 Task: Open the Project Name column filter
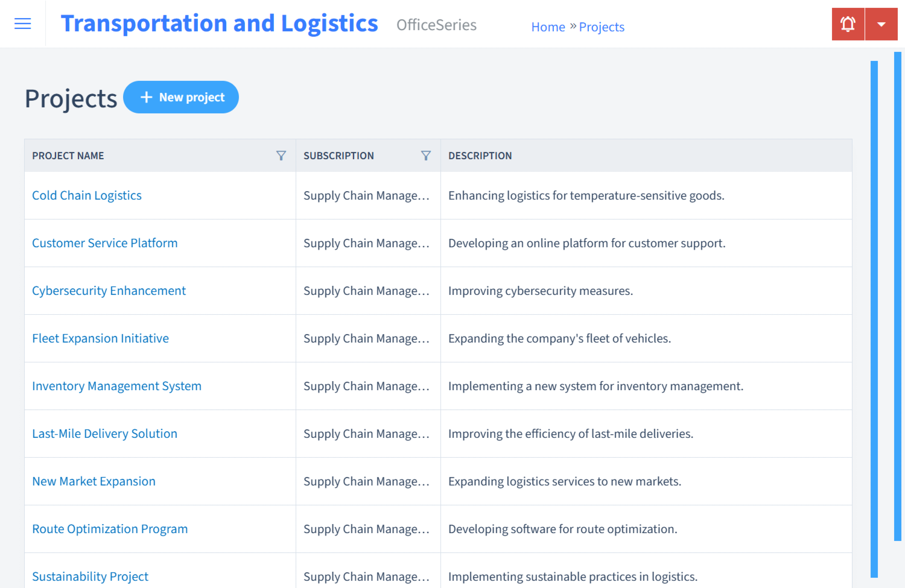281,156
